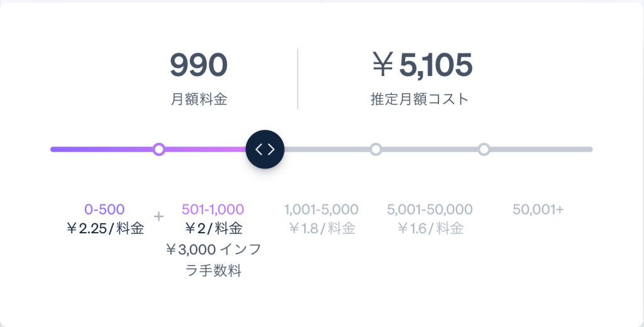Click the ¥1.8/料金 rate text
Image resolution: width=644 pixels, height=327 pixels.
click(322, 228)
